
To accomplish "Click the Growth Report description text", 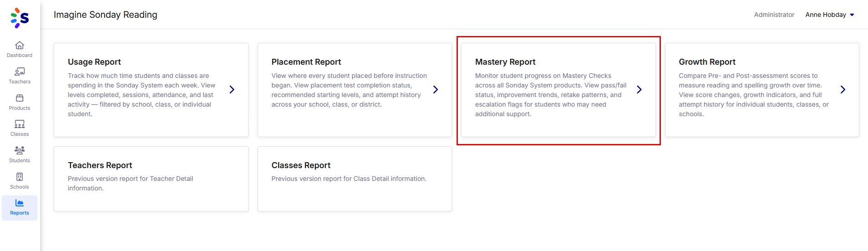I will click(x=754, y=95).
